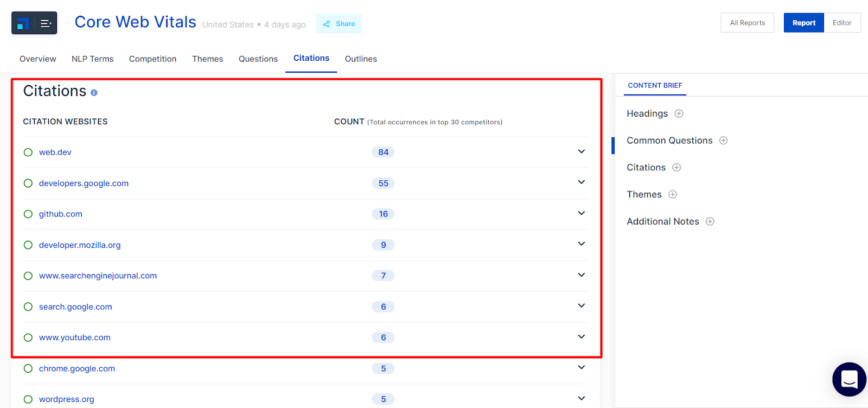This screenshot has width=868, height=408.
Task: Open the web.dev link
Action: (x=55, y=152)
